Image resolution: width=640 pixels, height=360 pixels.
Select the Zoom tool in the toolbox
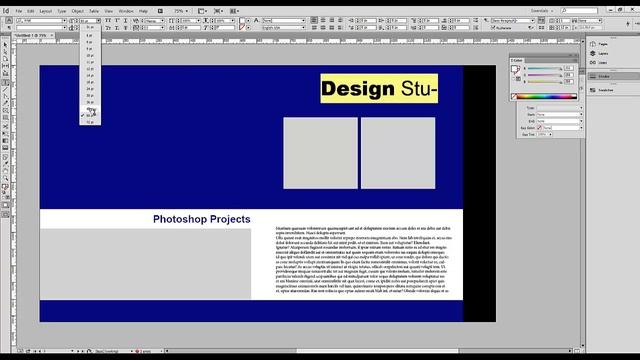click(x=5, y=178)
